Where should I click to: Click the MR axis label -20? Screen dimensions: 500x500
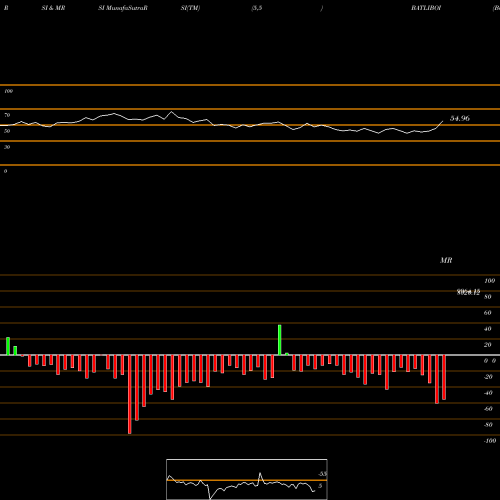(488, 377)
